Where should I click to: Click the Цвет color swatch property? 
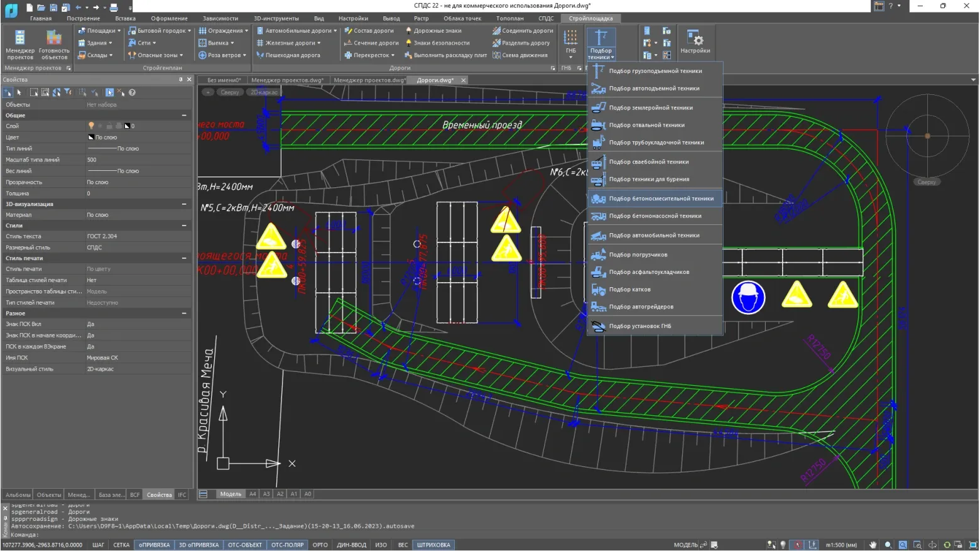(92, 137)
